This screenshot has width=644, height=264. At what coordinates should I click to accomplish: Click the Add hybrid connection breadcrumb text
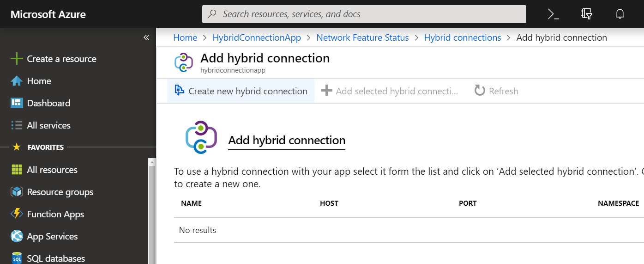(561, 38)
